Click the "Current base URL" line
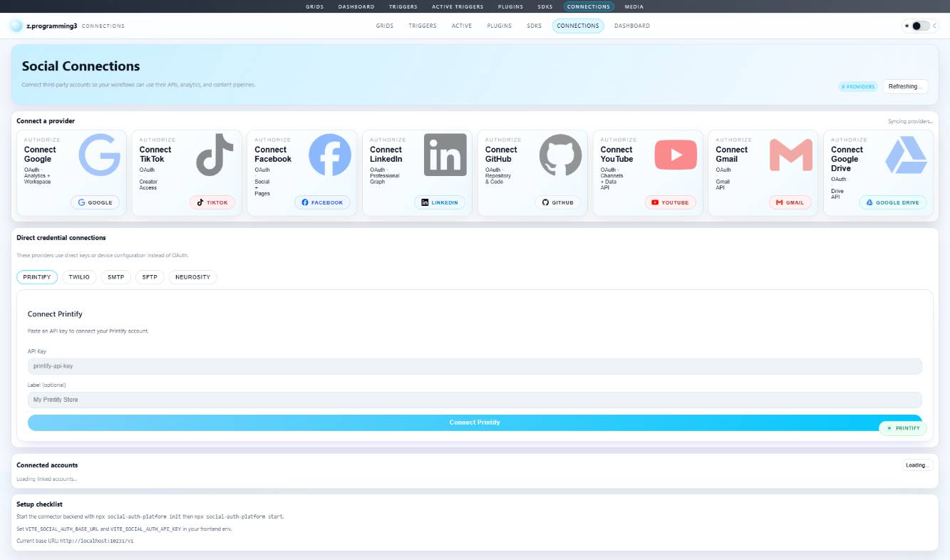Viewport: 950px width, 560px height. [x=75, y=541]
